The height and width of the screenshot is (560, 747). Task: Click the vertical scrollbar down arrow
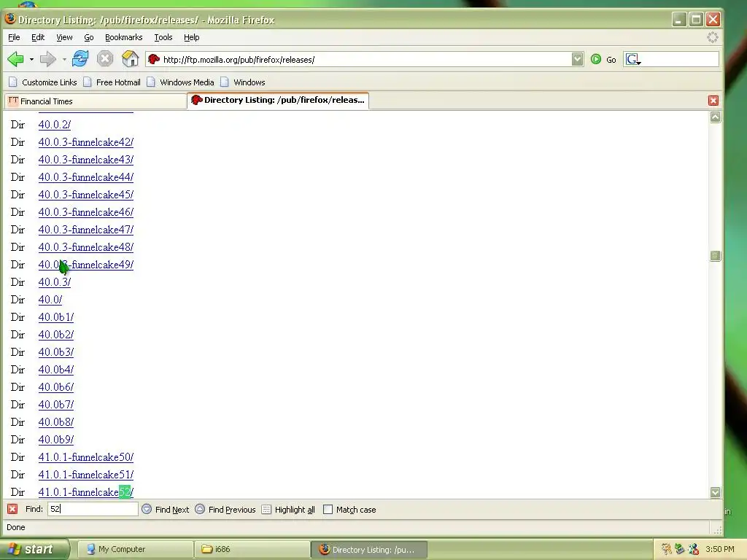click(x=715, y=492)
